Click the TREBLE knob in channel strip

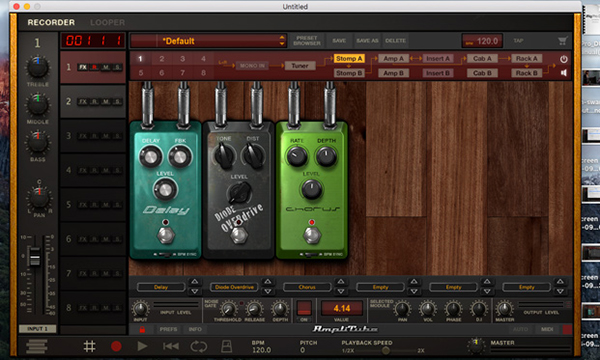38,68
